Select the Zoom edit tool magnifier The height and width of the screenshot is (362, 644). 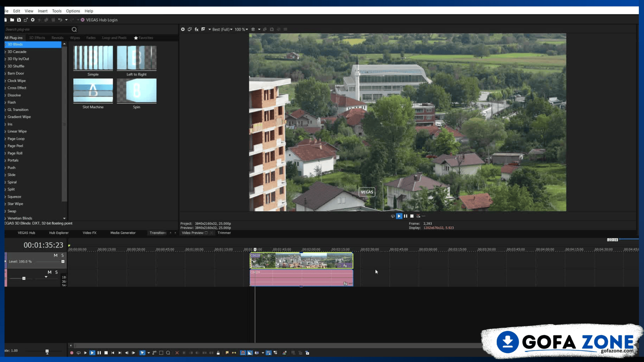click(x=168, y=353)
